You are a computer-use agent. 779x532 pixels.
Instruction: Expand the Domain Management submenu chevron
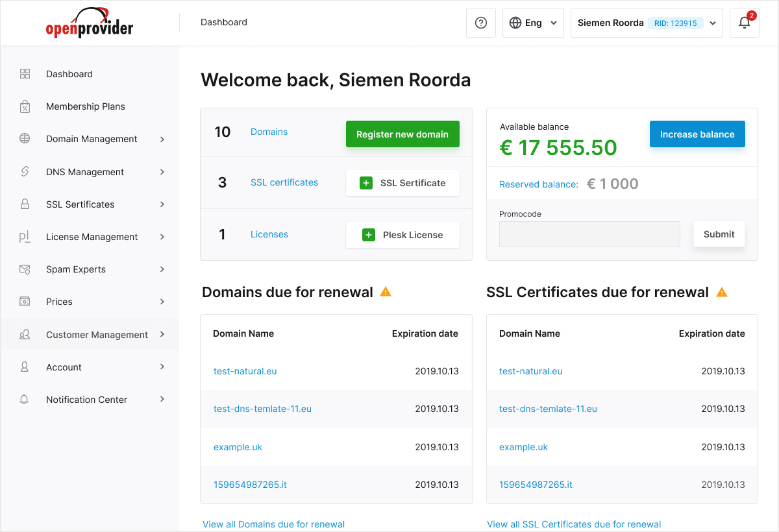[x=162, y=139]
